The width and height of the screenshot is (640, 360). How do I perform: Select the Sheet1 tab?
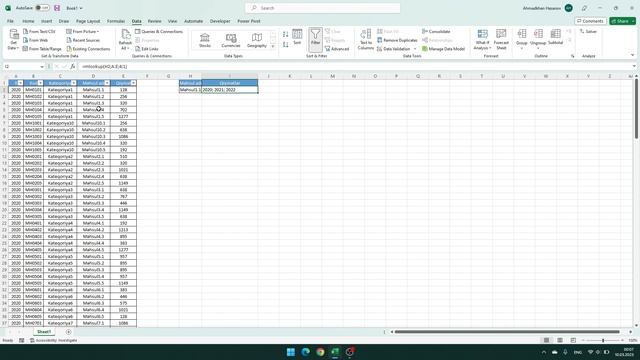click(44, 332)
